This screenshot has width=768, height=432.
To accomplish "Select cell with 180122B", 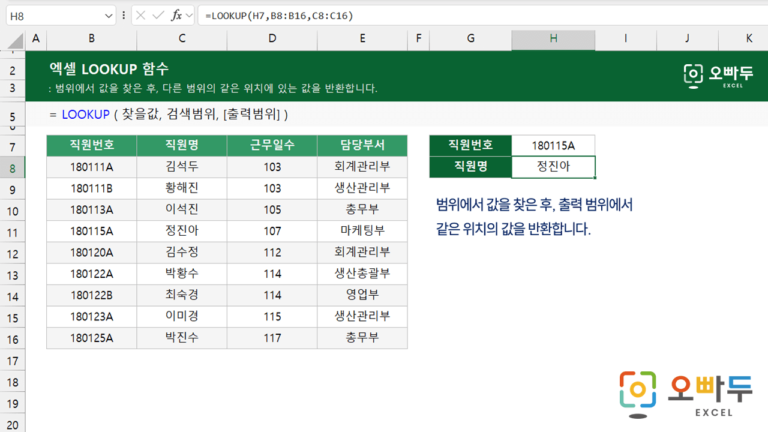I will [92, 295].
